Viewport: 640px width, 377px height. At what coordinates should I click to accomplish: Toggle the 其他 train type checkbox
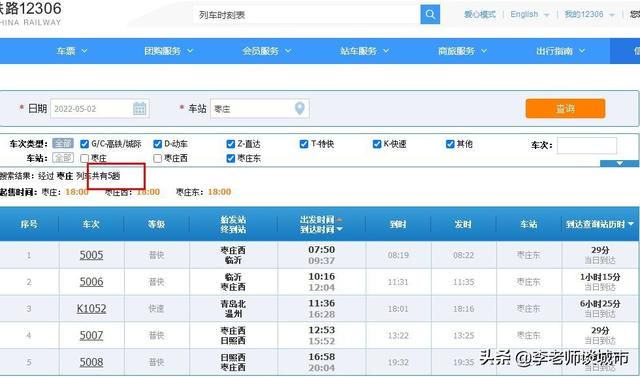point(450,144)
